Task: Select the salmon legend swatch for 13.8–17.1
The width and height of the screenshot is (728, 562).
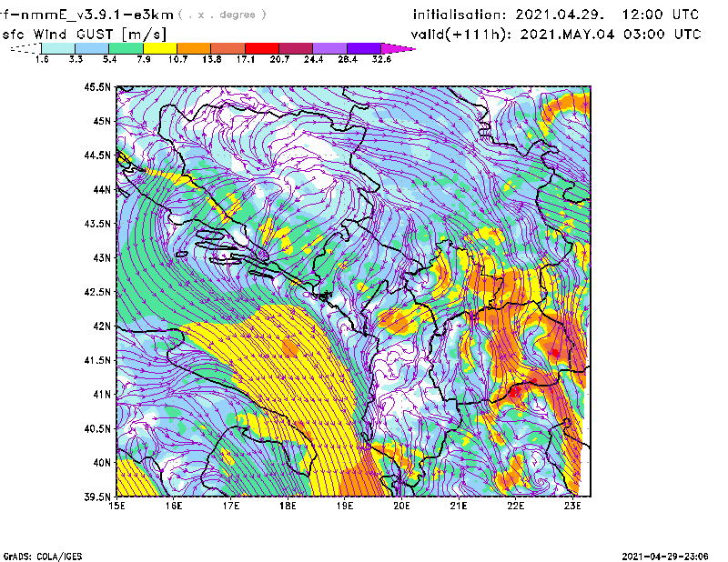Action: pyautogui.click(x=228, y=48)
